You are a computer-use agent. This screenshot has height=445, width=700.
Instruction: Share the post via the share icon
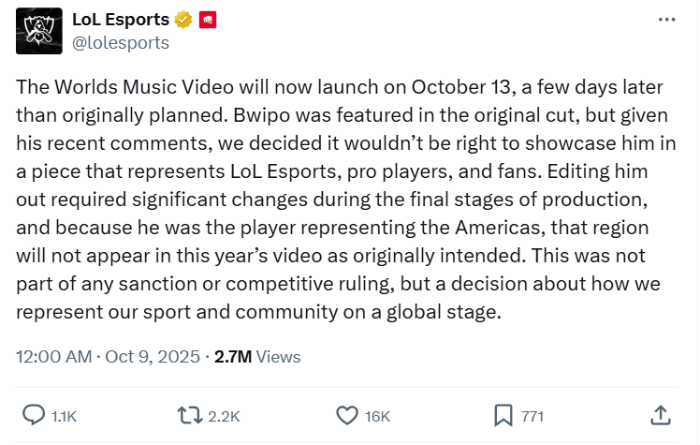660,414
